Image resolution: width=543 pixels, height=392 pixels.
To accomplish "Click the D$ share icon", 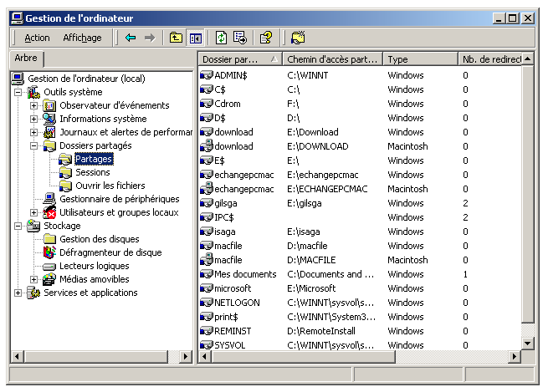I will coord(207,118).
